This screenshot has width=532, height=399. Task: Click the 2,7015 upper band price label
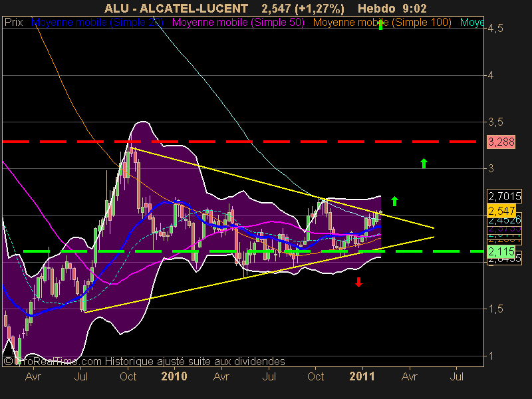coord(504,196)
